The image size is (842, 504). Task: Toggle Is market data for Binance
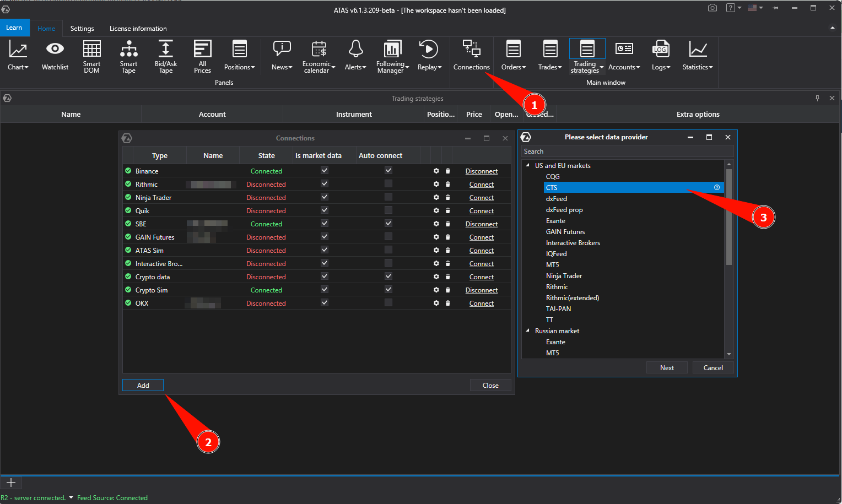325,171
